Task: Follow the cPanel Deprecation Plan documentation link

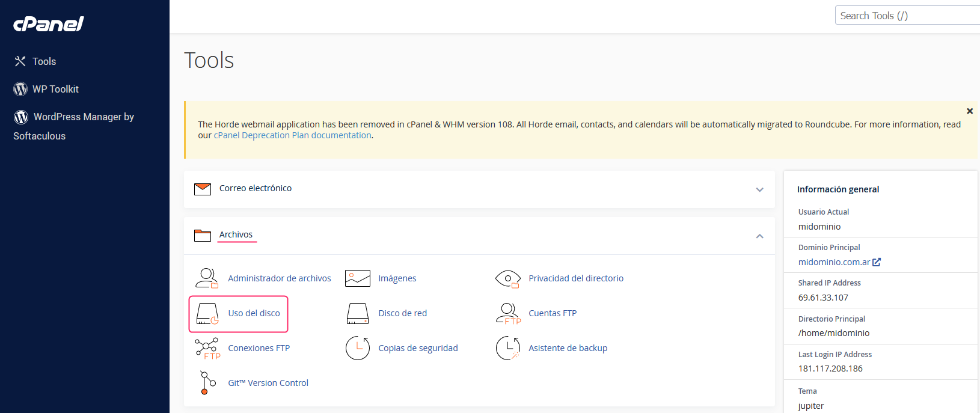Action: (292, 135)
